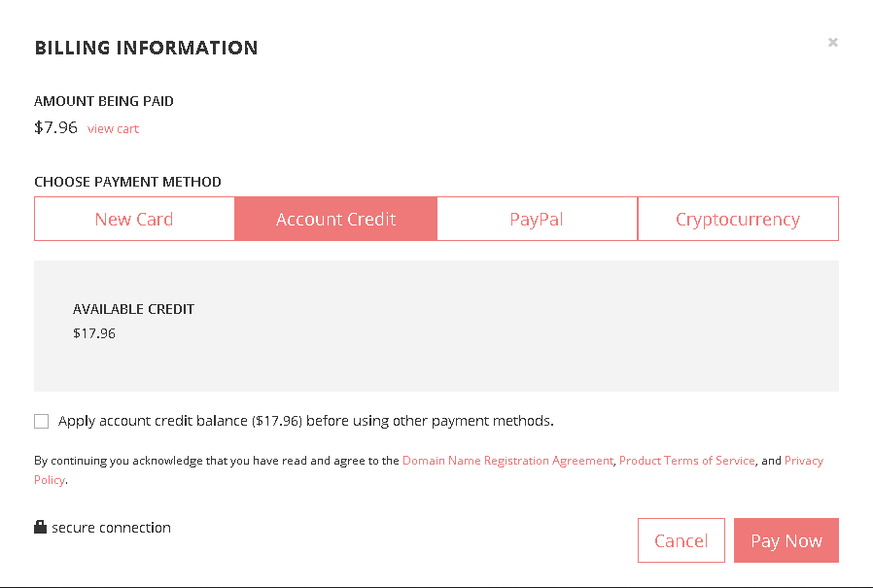Select Cryptocurrency as payment method
Image resolution: width=873 pixels, height=588 pixels.
738,219
